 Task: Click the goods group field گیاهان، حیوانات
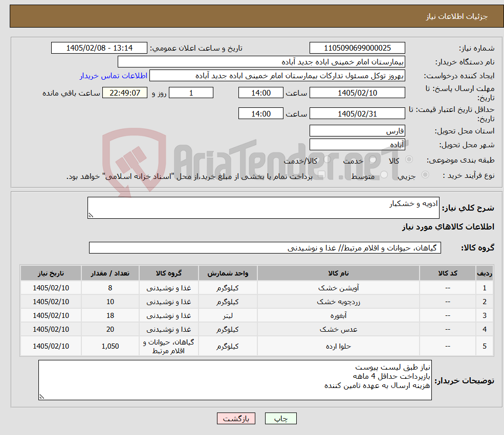click(265, 248)
